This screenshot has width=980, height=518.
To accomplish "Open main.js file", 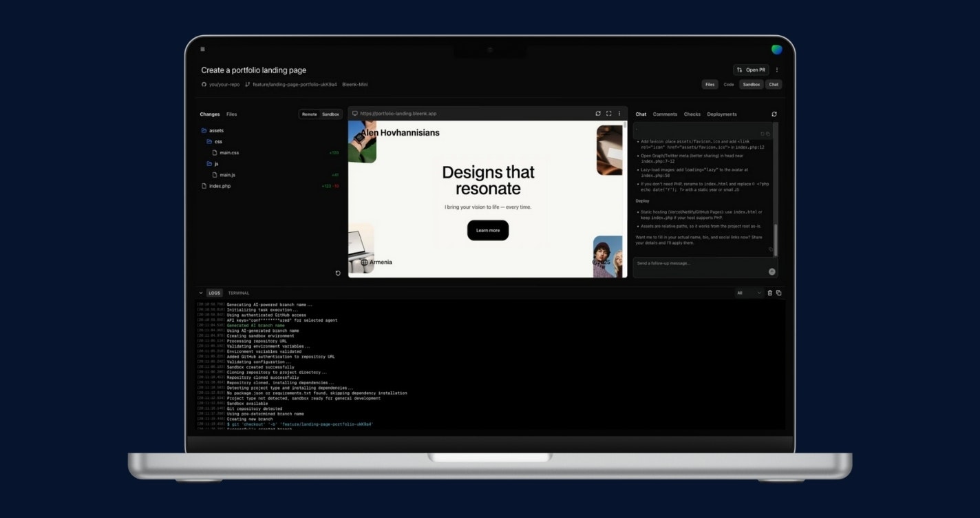I will [224, 175].
